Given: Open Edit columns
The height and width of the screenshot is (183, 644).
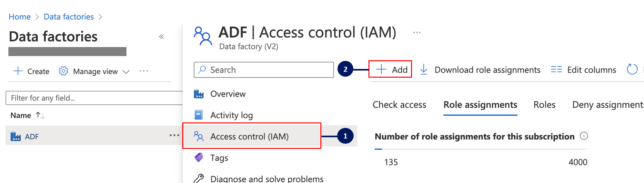Looking at the screenshot, I should (x=584, y=70).
